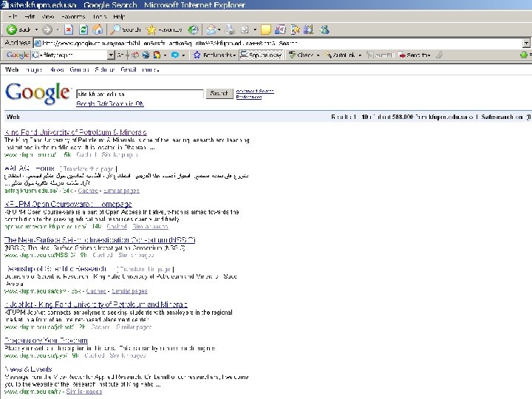This screenshot has height=399, width=532.
Task: Expand the Bookmarks dropdown in the Google toolbar
Action: tap(234, 55)
